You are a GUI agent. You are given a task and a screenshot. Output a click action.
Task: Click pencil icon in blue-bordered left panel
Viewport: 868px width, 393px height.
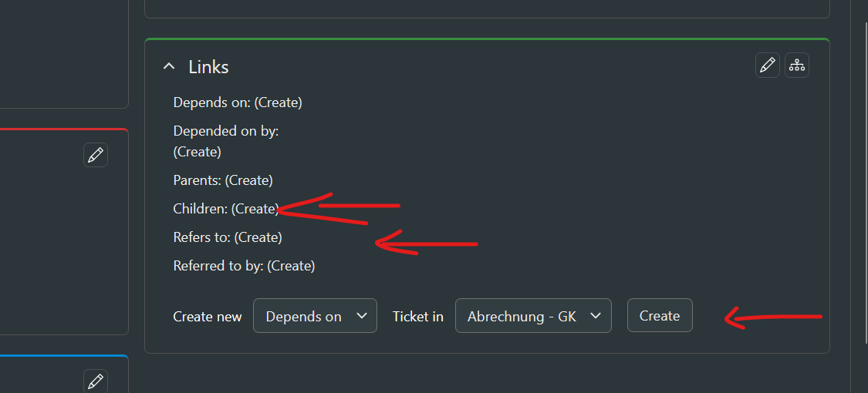click(x=96, y=381)
